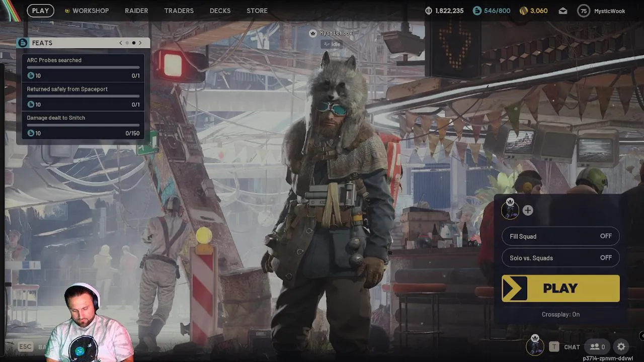
Task: Open the DECKS tab
Action: tap(220, 11)
